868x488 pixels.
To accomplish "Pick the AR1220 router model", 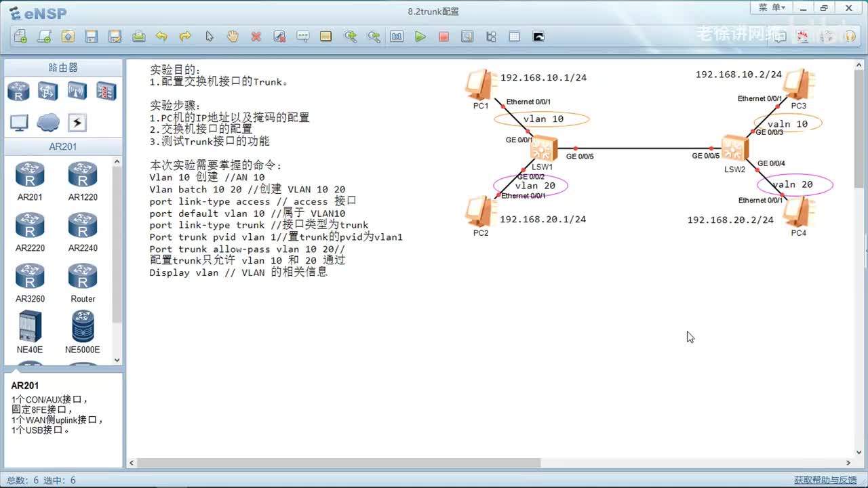I will (83, 182).
